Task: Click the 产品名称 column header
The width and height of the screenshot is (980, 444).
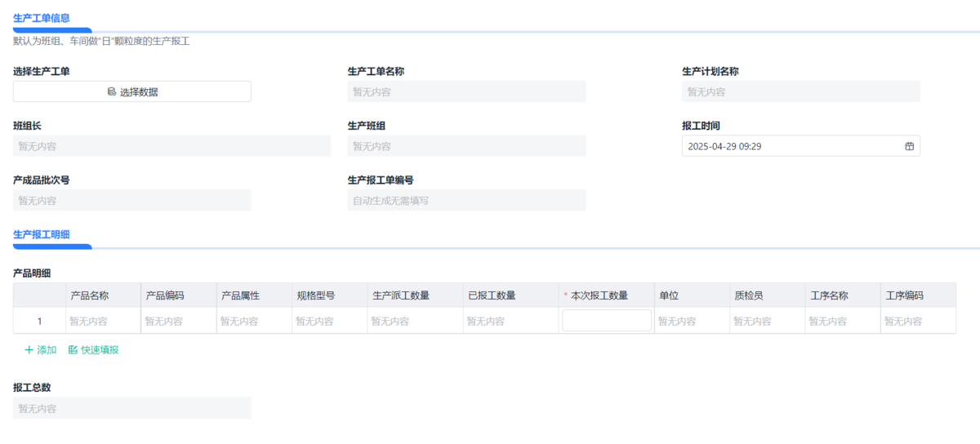Action: click(103, 295)
